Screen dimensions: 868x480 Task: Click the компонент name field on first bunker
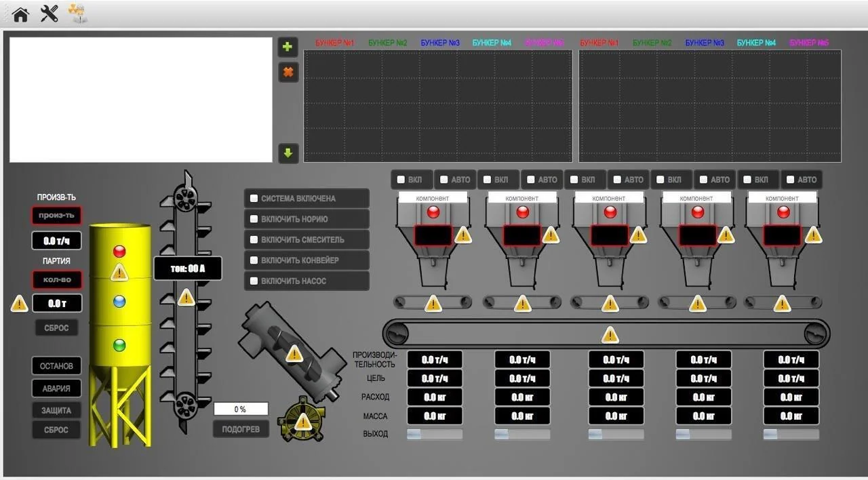click(x=432, y=197)
